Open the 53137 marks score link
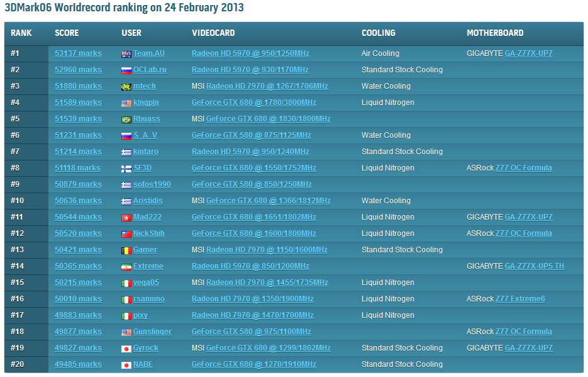 tap(78, 53)
